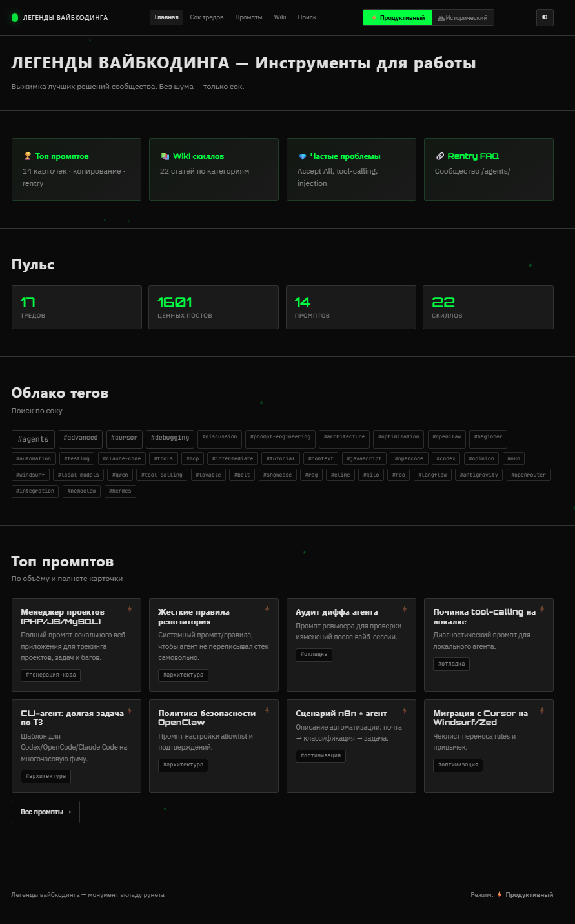Open Поиск in the top navigation
The width and height of the screenshot is (575, 924).
tap(307, 17)
